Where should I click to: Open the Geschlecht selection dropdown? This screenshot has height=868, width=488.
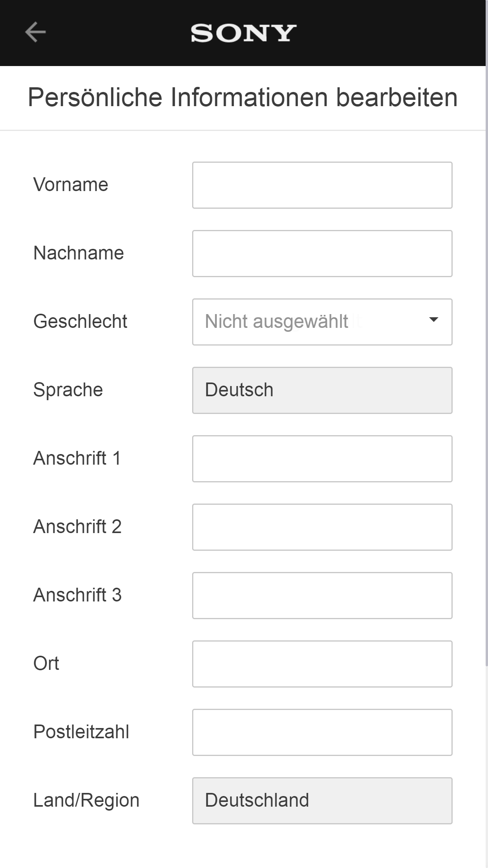pos(322,321)
